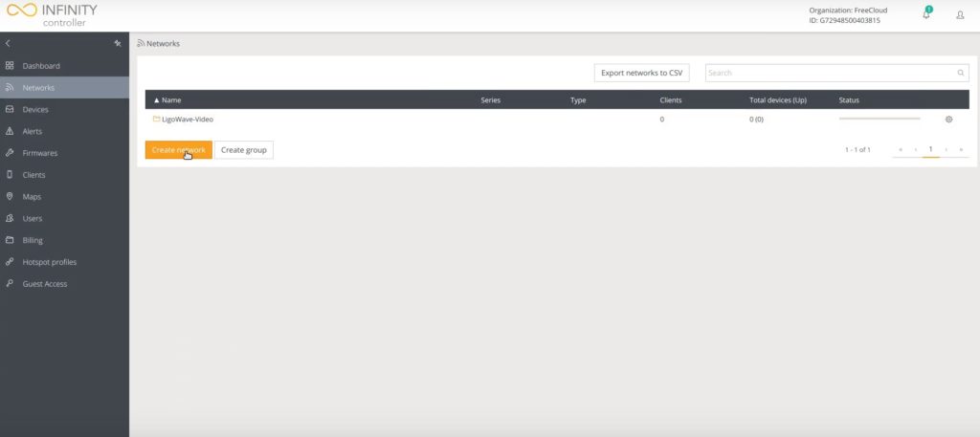The width and height of the screenshot is (980, 437).
Task: Go to the previous page
Action: coord(916,150)
